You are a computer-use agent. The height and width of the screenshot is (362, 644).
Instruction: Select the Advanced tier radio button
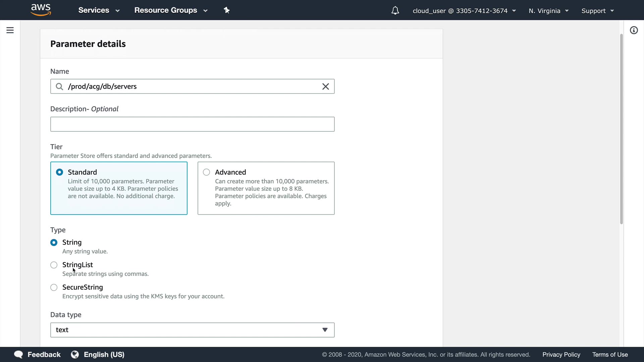tap(207, 172)
